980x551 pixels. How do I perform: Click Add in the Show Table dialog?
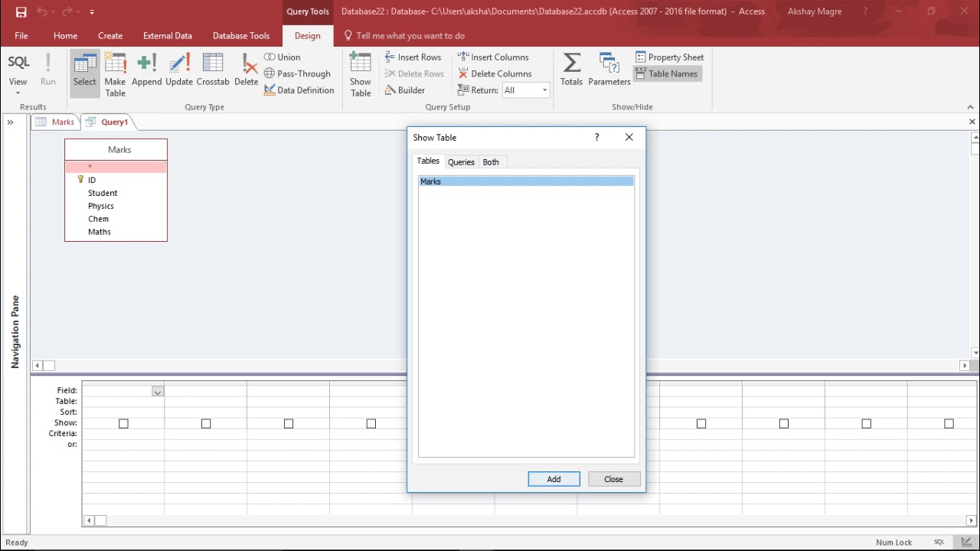click(x=554, y=479)
